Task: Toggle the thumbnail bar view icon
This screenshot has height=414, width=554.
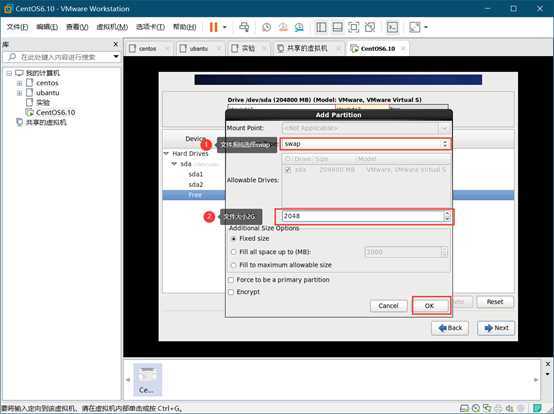Action: 337,27
